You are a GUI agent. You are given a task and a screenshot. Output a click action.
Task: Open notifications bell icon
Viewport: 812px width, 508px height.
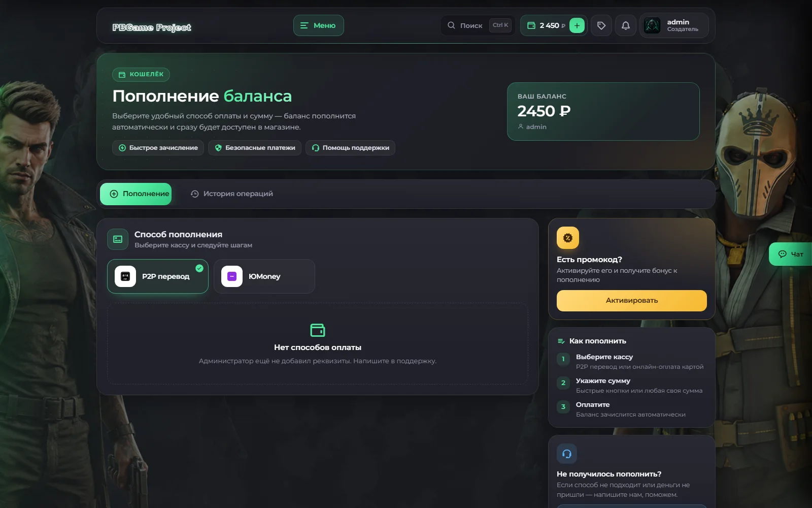626,25
